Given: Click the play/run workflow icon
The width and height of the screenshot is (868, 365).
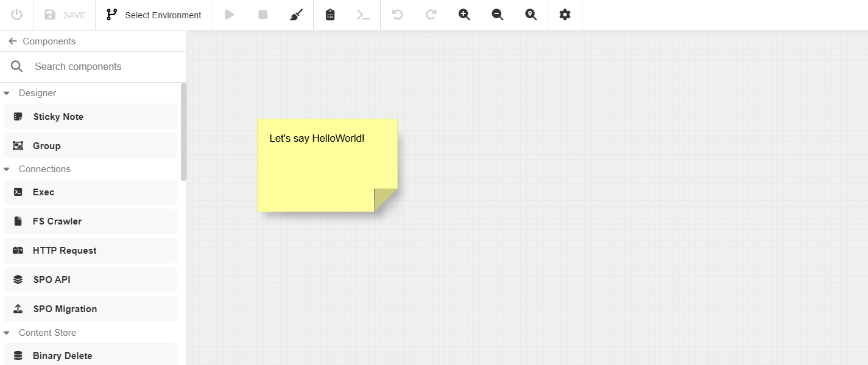Looking at the screenshot, I should pyautogui.click(x=230, y=15).
